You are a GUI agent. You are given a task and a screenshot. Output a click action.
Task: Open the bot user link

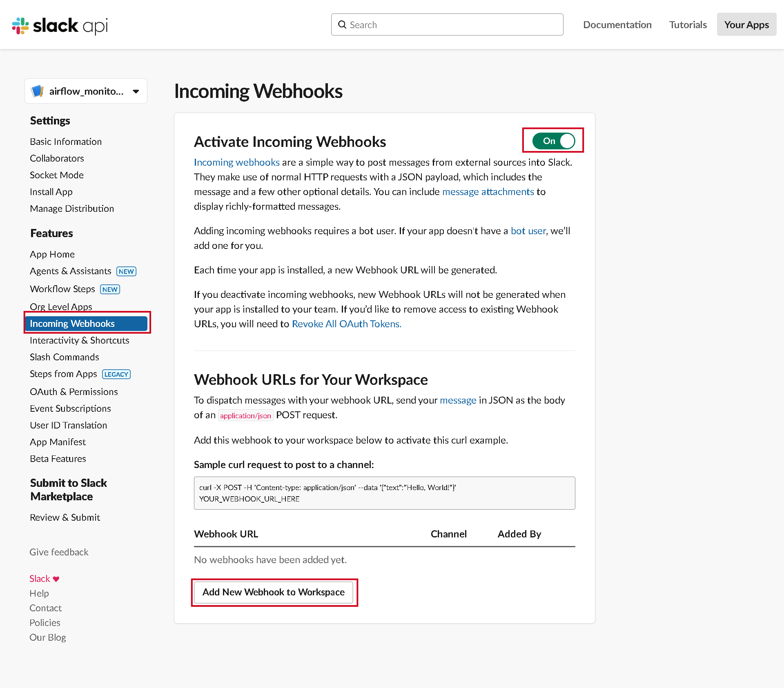(x=528, y=231)
